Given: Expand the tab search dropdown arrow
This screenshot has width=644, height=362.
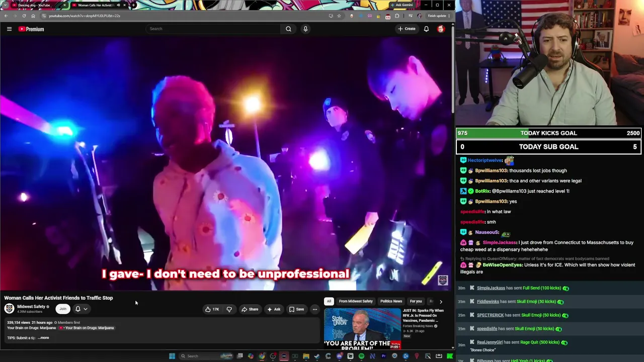Looking at the screenshot, I should pos(6,5).
